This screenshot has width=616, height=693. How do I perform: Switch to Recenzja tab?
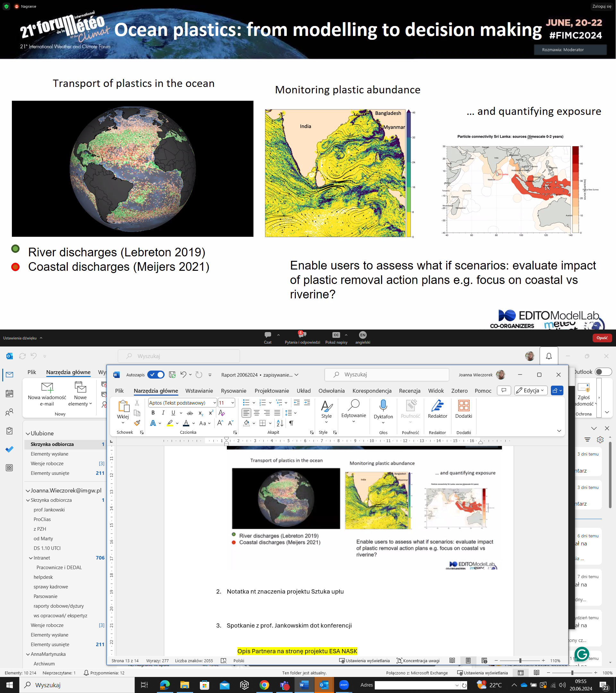click(x=409, y=390)
